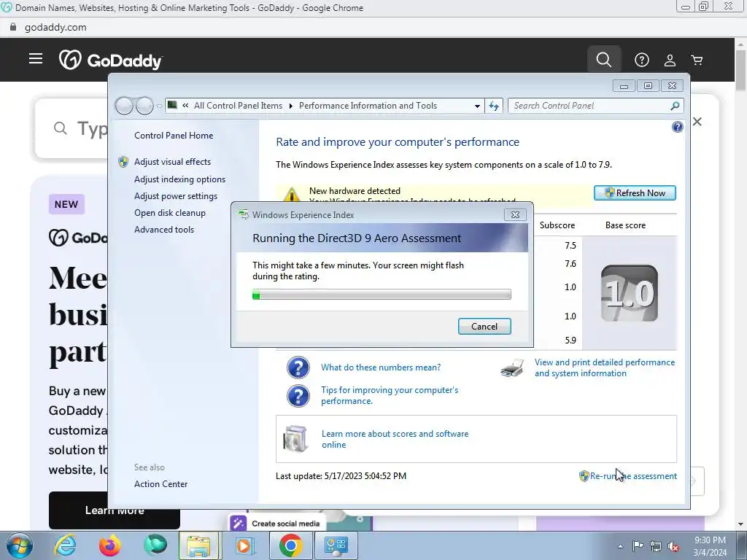The width and height of the screenshot is (747, 560).
Task: Click Performance Information and Tools breadcrumb
Action: point(368,106)
